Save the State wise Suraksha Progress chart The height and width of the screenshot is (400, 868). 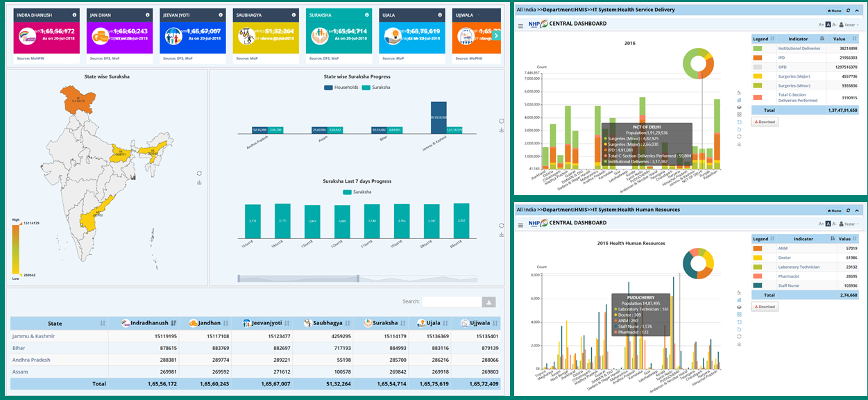[501, 130]
